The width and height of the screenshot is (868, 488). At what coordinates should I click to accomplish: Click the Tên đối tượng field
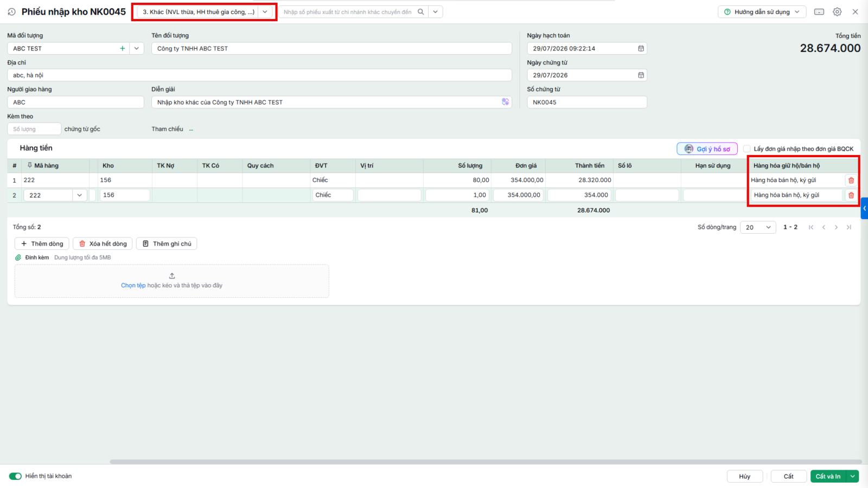pyautogui.click(x=331, y=48)
